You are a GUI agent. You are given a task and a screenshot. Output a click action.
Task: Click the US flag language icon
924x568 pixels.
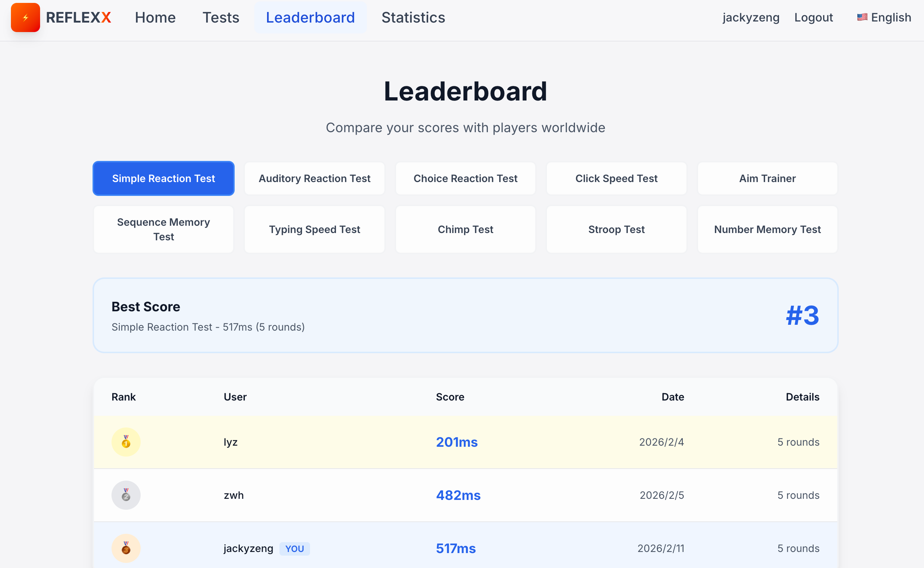point(862,17)
